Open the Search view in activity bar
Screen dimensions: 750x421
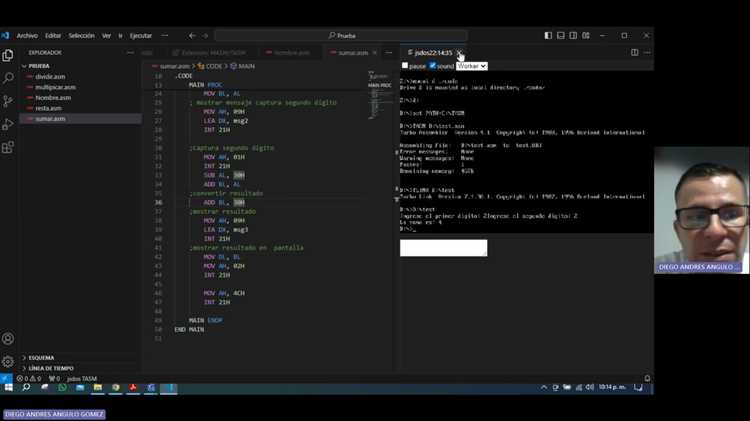pyautogui.click(x=8, y=78)
